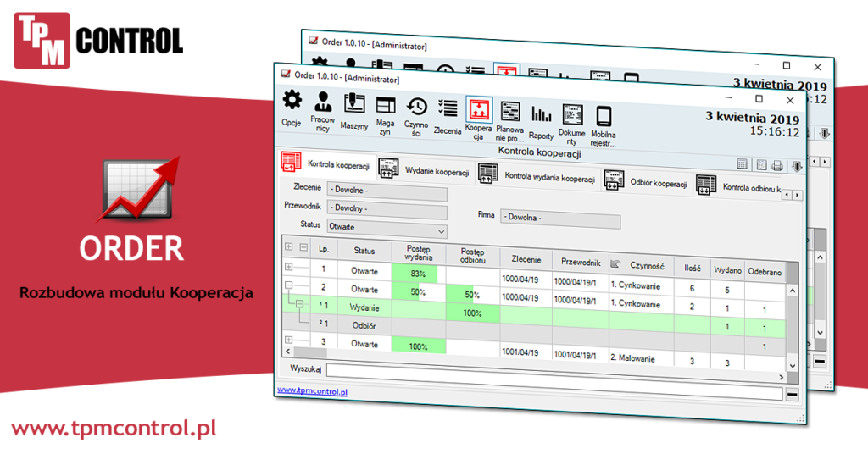Sort by the Zlecenie column header
This screenshot has height=454, width=868.
526,259
